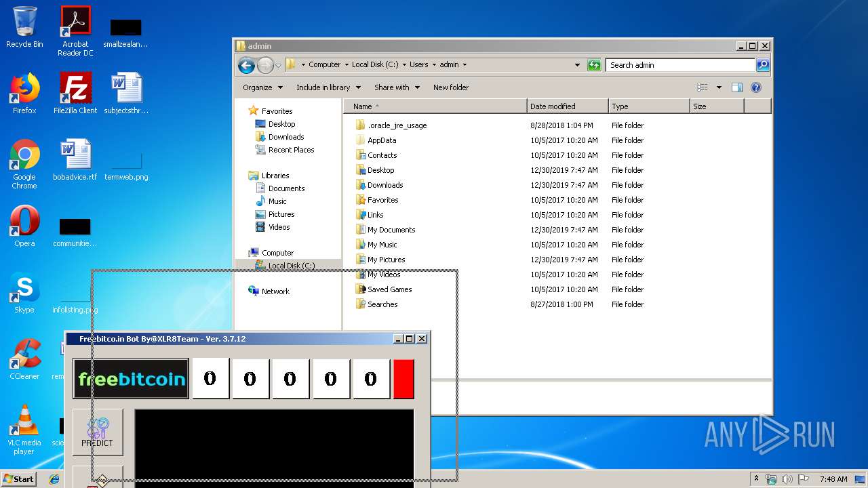Select the Google Chrome desktop shortcut
Image resolution: width=868 pixels, height=488 pixels.
(24, 165)
